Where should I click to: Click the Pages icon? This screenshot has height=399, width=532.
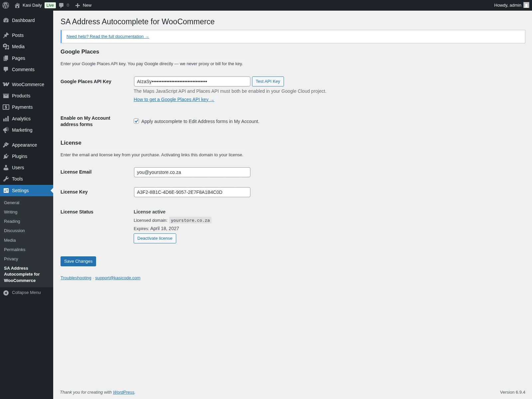6,58
